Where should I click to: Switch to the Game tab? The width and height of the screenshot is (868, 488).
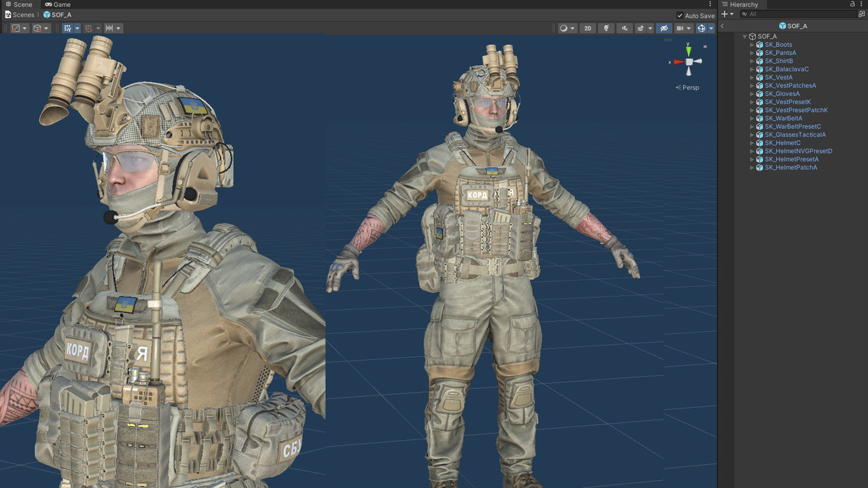pyautogui.click(x=58, y=4)
